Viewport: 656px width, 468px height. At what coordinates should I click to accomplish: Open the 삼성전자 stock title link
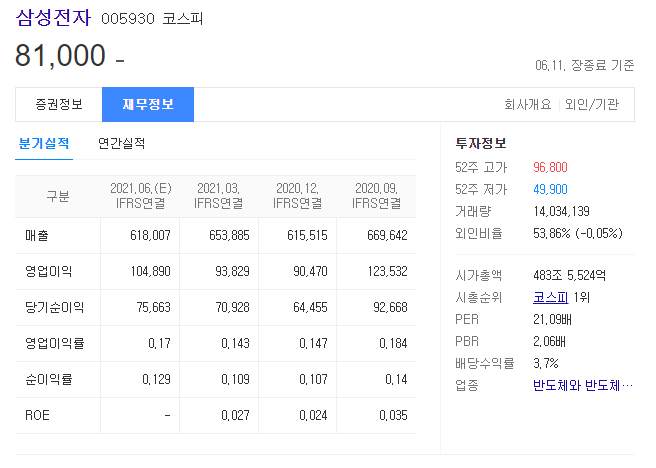(53, 18)
